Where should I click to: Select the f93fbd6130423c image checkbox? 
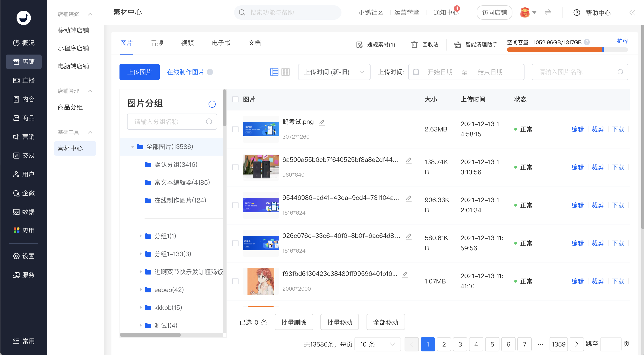click(x=235, y=281)
